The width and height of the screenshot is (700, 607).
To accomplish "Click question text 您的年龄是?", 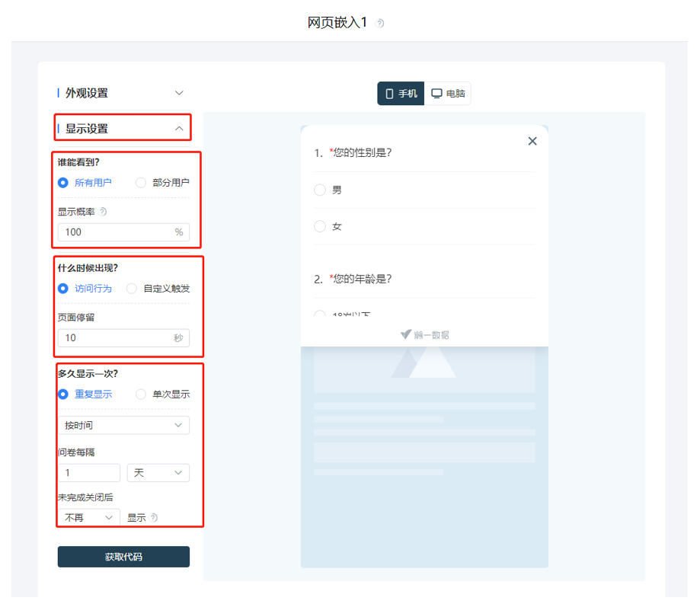I will pyautogui.click(x=363, y=279).
